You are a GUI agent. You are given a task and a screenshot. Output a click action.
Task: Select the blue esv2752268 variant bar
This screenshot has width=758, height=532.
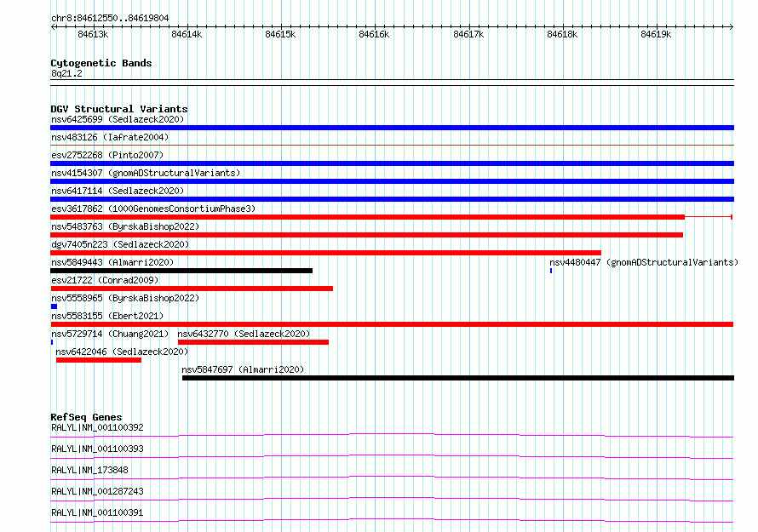tap(392, 163)
